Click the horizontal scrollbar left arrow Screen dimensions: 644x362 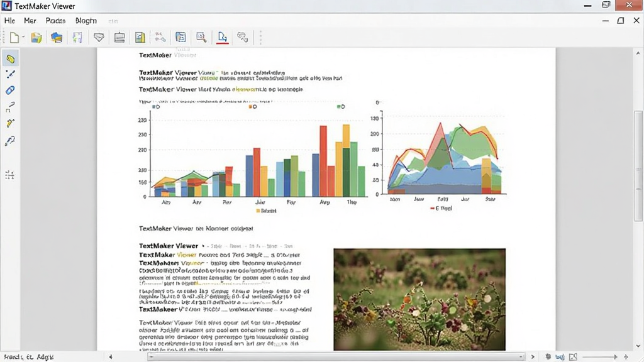[x=111, y=357]
